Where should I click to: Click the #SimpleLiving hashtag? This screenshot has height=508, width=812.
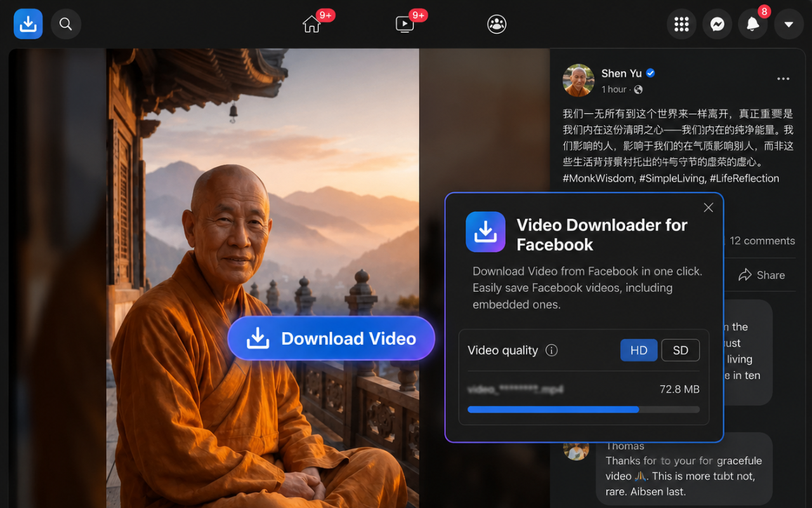click(x=672, y=178)
